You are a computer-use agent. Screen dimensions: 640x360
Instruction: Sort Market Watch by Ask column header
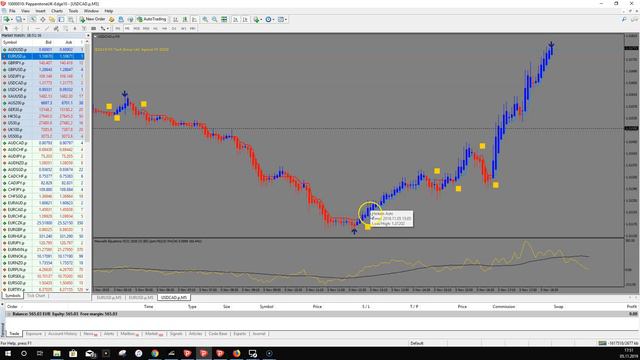(x=69, y=42)
